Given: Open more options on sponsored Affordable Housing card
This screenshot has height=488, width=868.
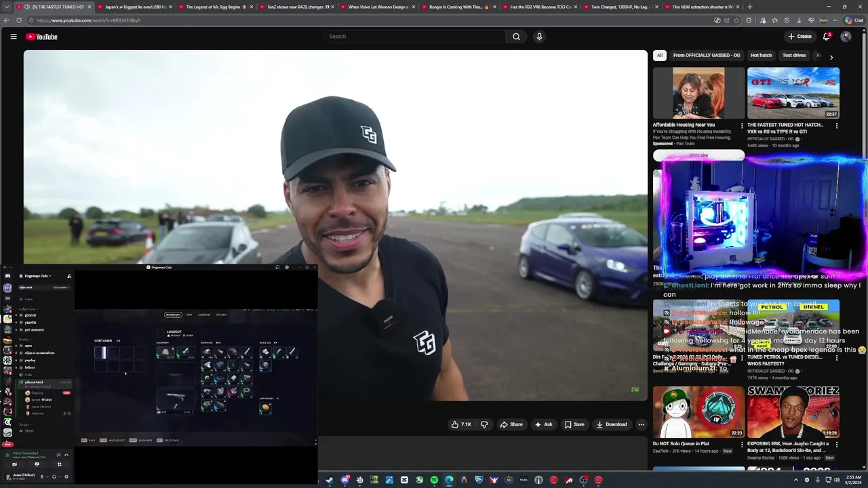Looking at the screenshot, I should (x=741, y=126).
